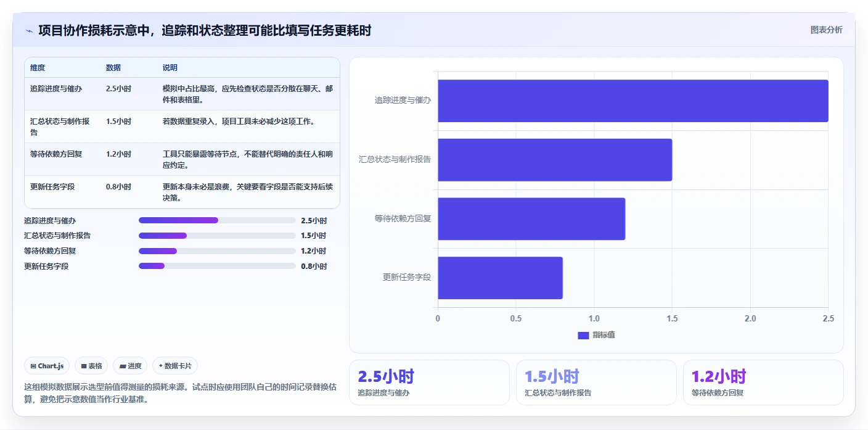The width and height of the screenshot is (868, 430).
Task: Select the Chart.js tag pill
Action: tap(47, 366)
